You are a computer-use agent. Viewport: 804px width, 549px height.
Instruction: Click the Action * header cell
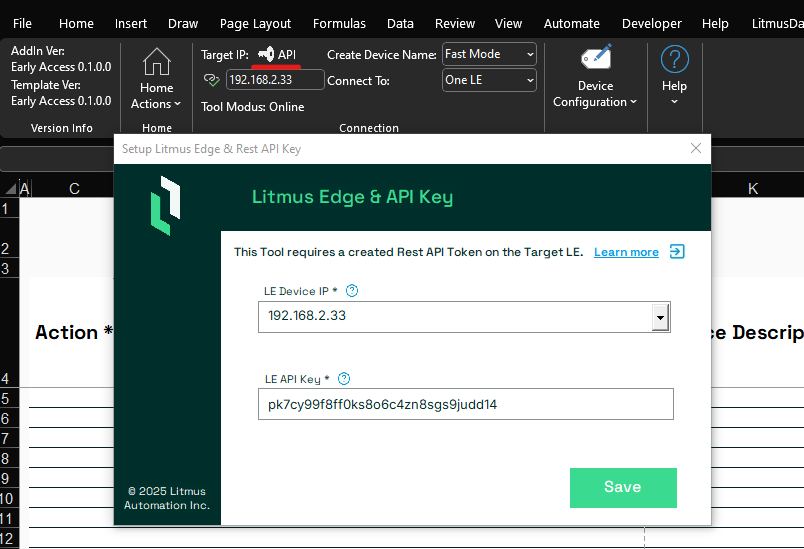[72, 332]
